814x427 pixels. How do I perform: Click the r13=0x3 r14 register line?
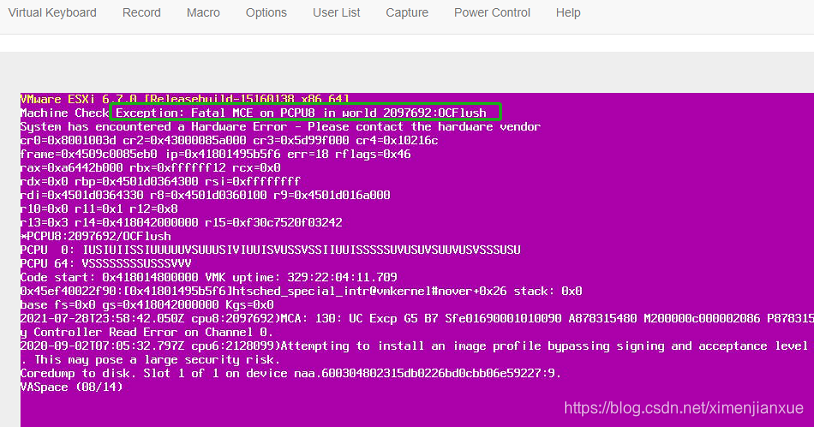181,223
